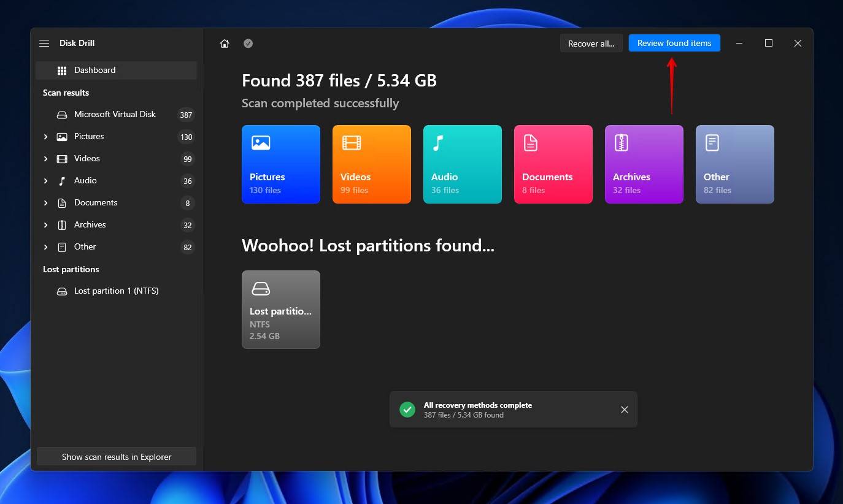Open the teal Audio card
The height and width of the screenshot is (504, 843).
(x=463, y=164)
